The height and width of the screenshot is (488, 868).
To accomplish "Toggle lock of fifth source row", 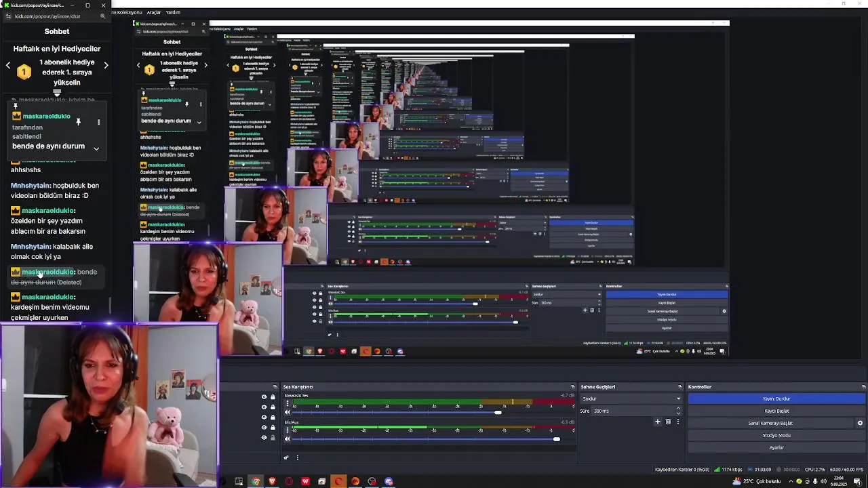I will 273,437.
